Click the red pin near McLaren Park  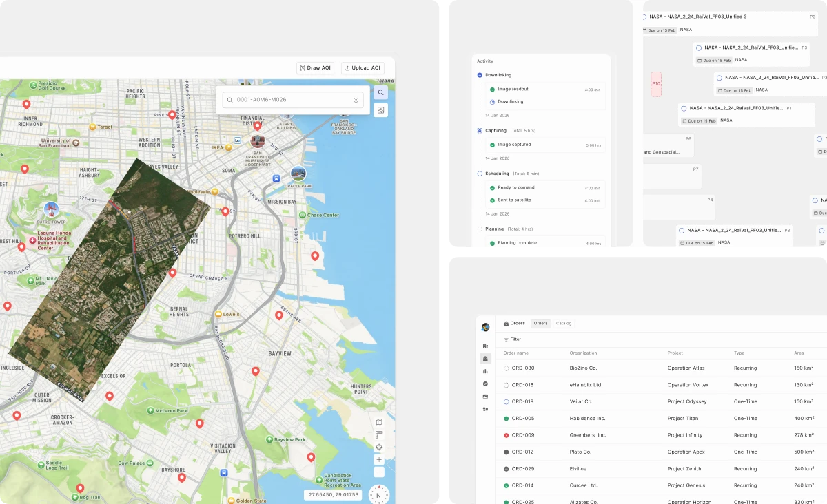point(200,423)
